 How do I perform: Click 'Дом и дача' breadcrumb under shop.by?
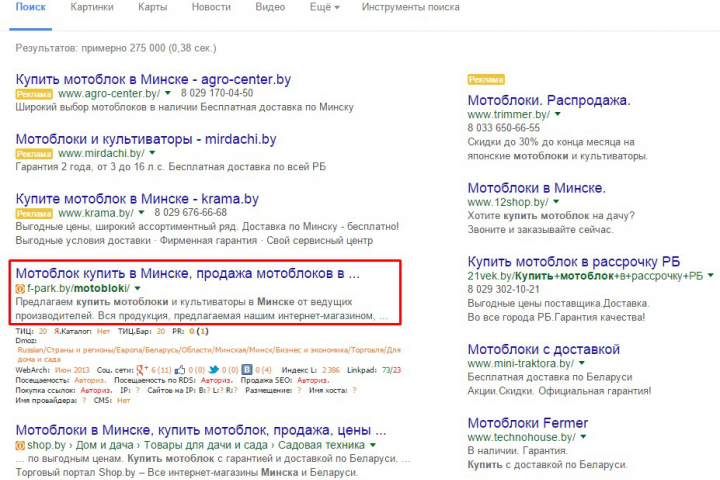pos(104,445)
